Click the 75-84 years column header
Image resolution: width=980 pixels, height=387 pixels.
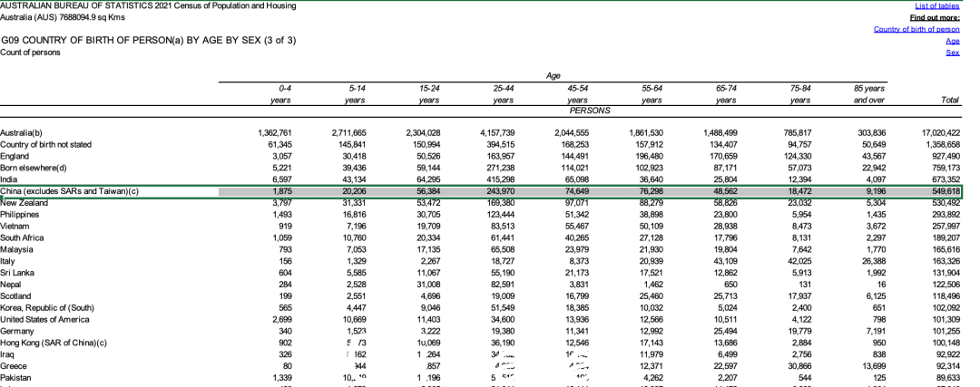[x=800, y=94]
